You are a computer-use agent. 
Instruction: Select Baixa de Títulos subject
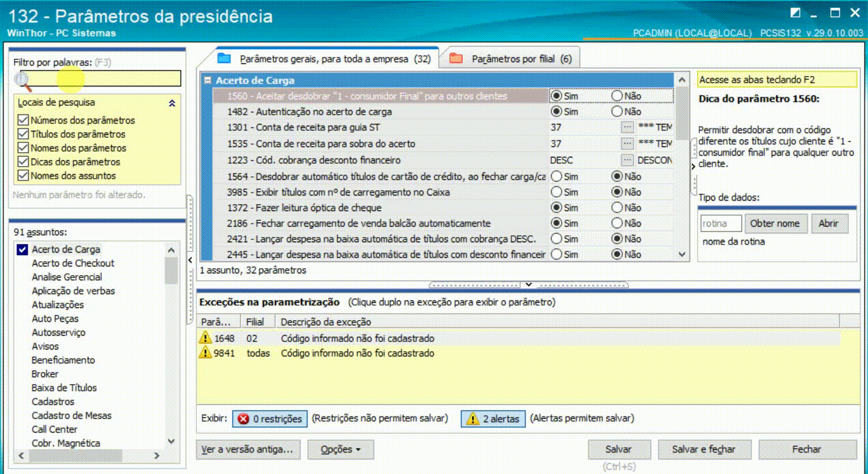64,388
